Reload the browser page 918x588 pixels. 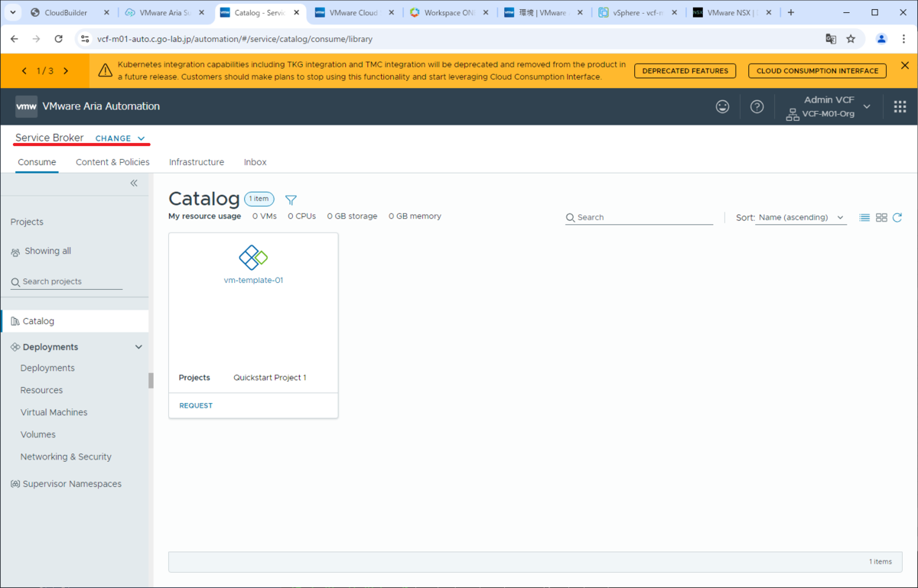point(58,39)
